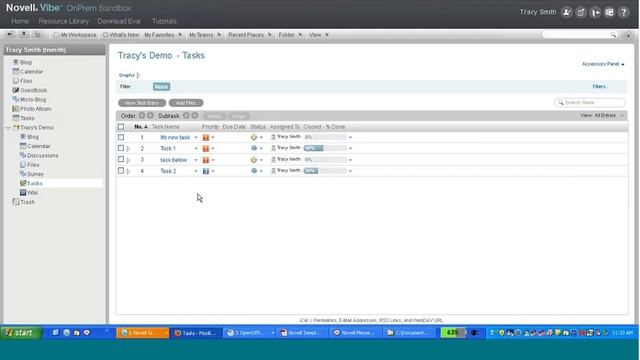Open the Photo Album icon in the sidebar

coord(16,109)
